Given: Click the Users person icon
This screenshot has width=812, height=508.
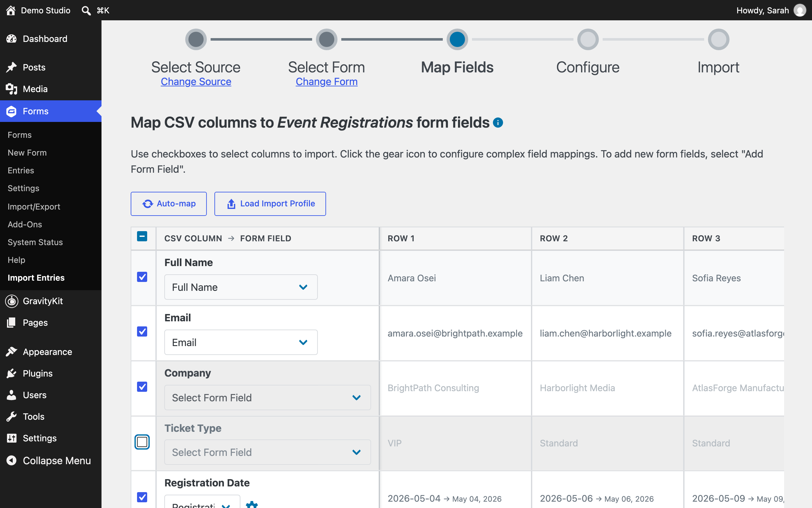Looking at the screenshot, I should pos(11,395).
